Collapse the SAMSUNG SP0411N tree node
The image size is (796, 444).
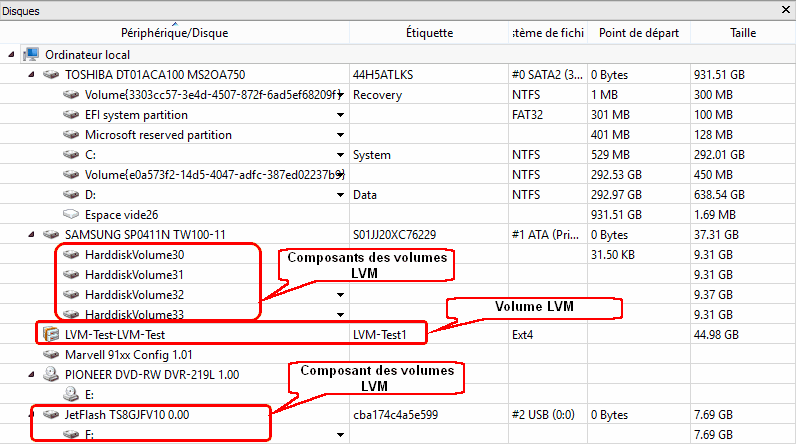tap(30, 234)
